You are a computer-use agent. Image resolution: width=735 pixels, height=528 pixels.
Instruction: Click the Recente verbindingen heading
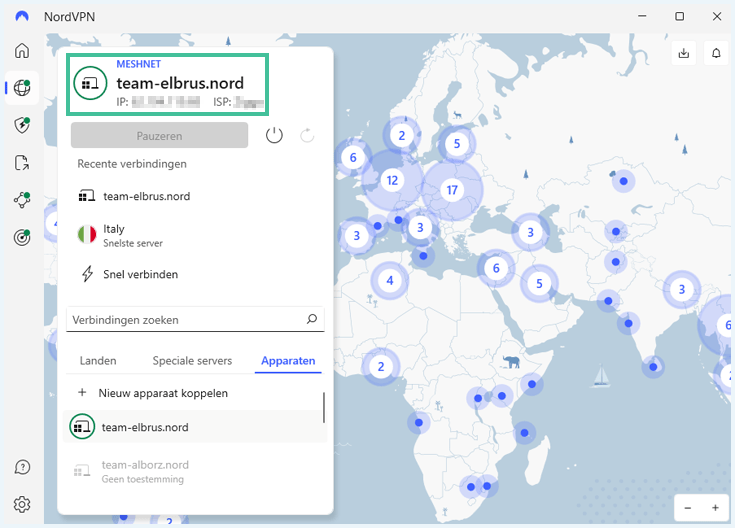coord(132,164)
